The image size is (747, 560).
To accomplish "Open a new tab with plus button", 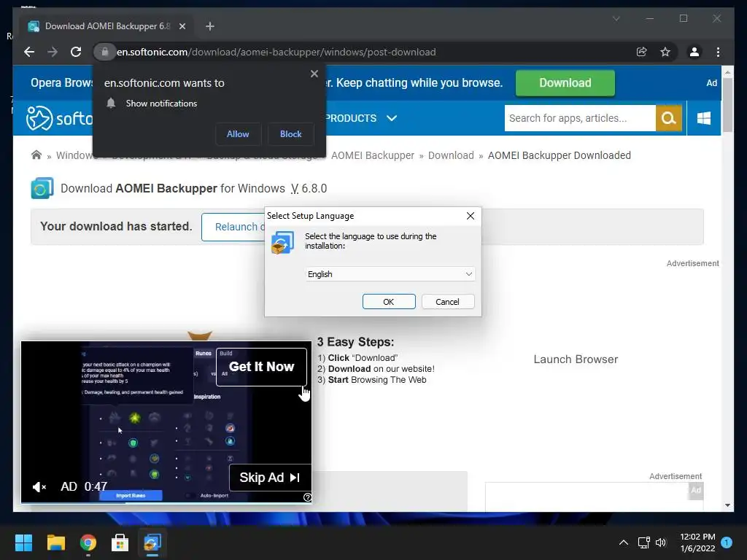I will [210, 26].
